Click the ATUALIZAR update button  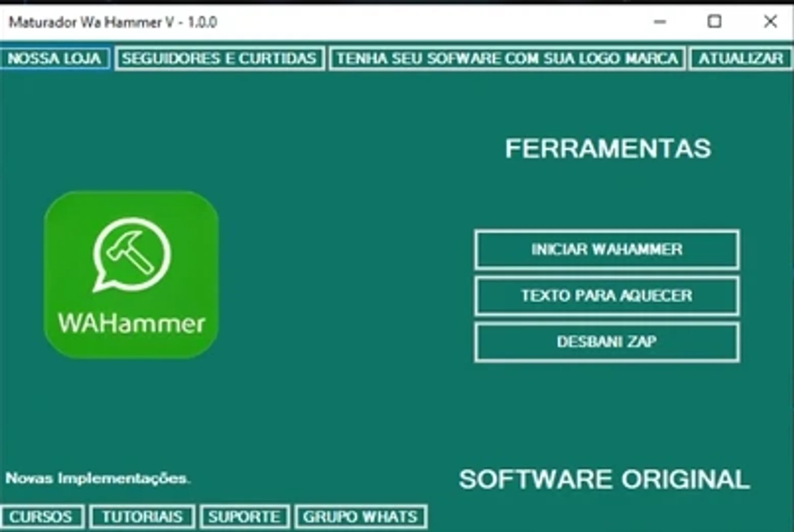point(741,59)
